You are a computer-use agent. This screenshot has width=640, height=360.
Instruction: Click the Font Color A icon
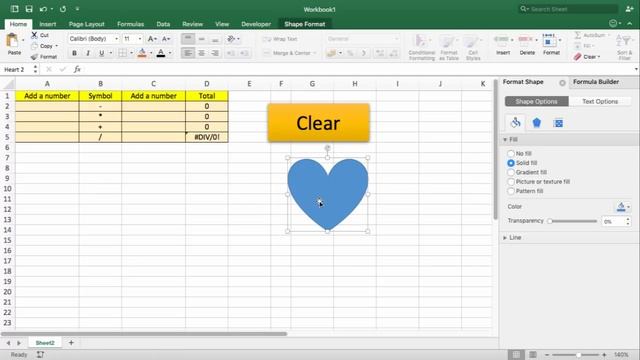[161, 53]
